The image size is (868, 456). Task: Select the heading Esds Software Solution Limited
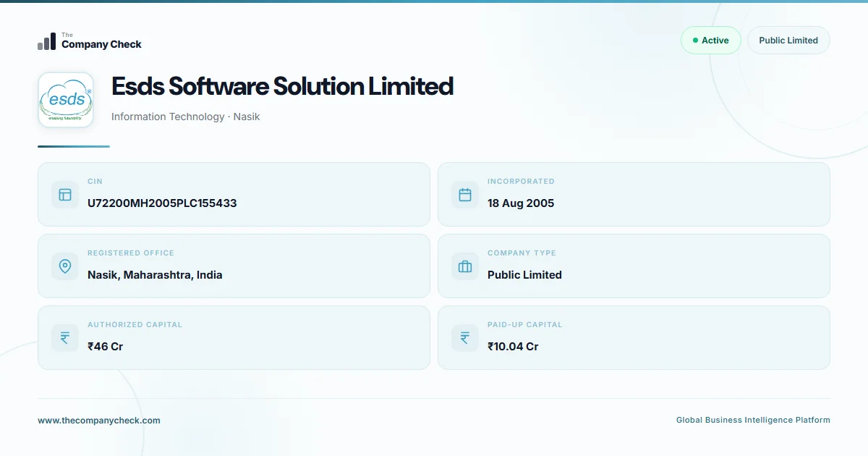(x=282, y=86)
